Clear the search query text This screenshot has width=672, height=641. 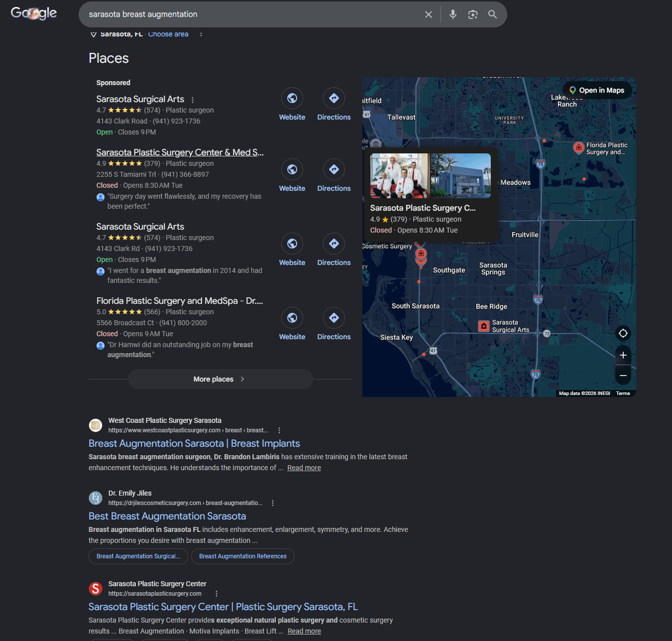click(429, 14)
